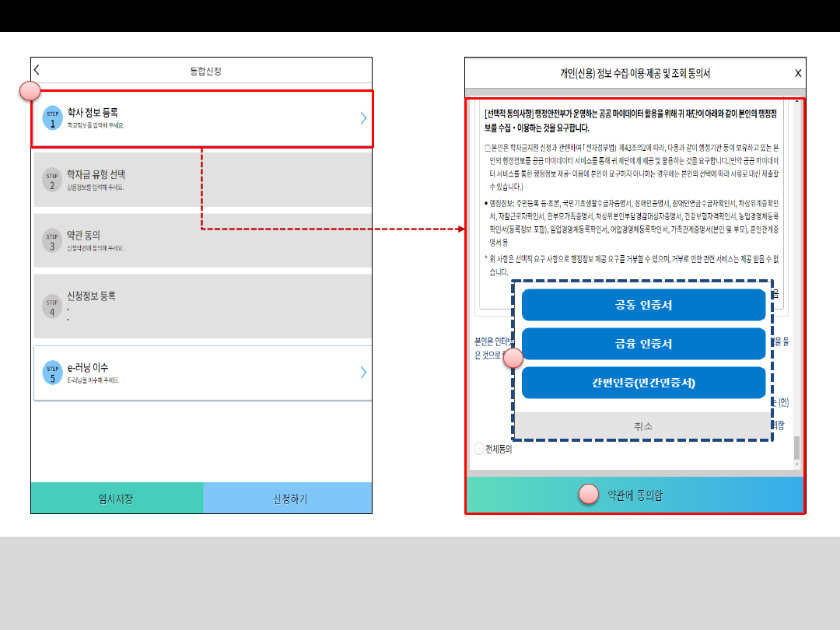The image size is (840, 630).
Task: Expand 학사 정보 등록 with its chevron
Action: 363,118
